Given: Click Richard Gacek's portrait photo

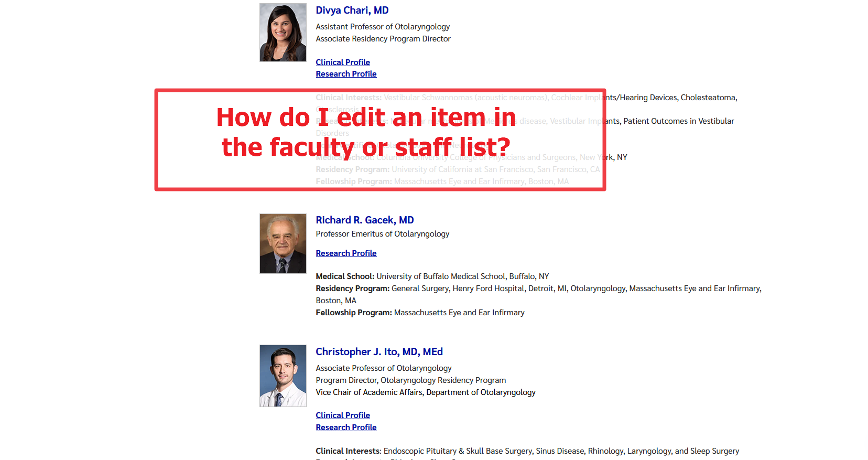Looking at the screenshot, I should [283, 243].
